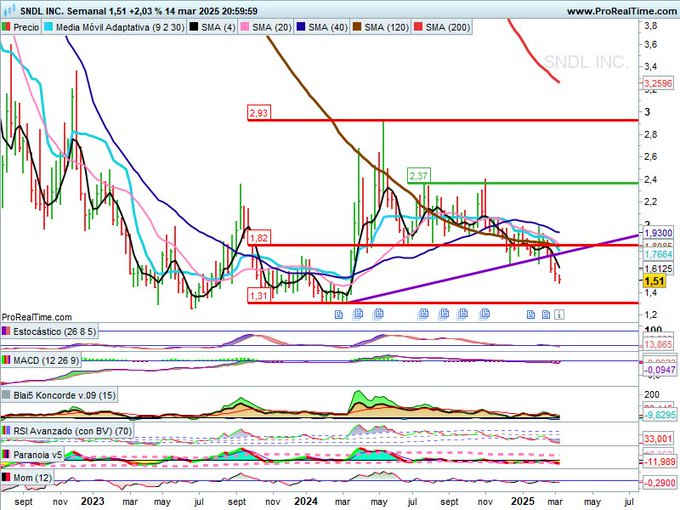Click the 2024 year label on time axis
680x510 pixels.
tap(306, 502)
